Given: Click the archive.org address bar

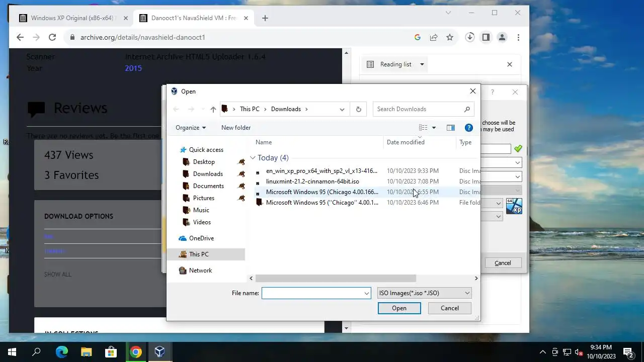Looking at the screenshot, I should pos(242,37).
